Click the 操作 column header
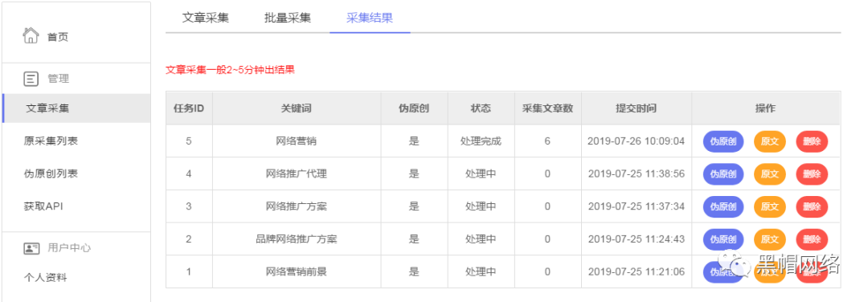The height and width of the screenshot is (302, 868). (766, 108)
